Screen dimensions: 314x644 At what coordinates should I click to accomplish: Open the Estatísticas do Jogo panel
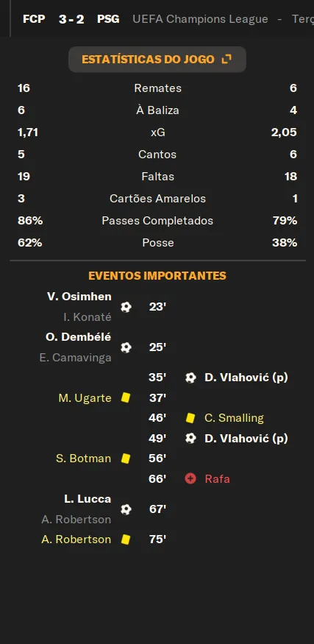click(157, 59)
